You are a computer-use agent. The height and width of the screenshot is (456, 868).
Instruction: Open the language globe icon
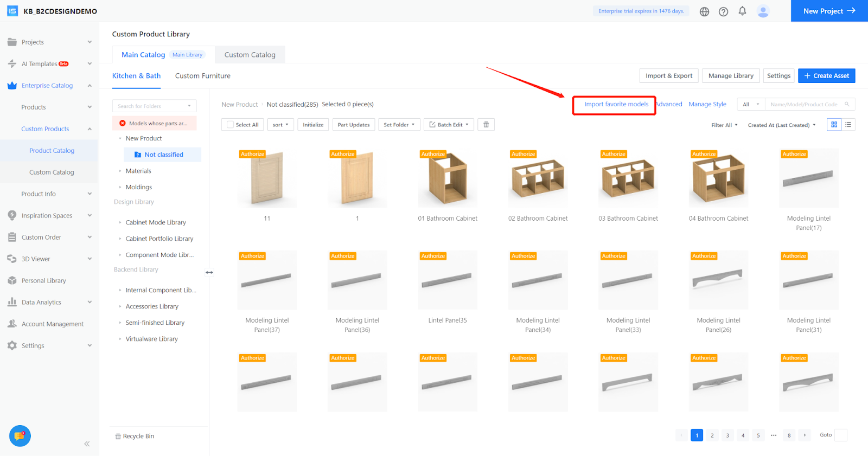[x=704, y=11]
